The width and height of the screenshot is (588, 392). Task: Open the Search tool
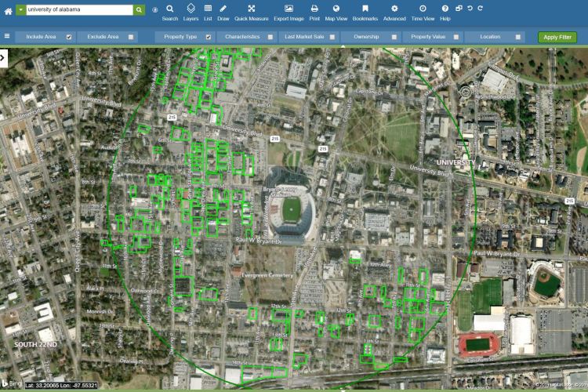pos(170,13)
